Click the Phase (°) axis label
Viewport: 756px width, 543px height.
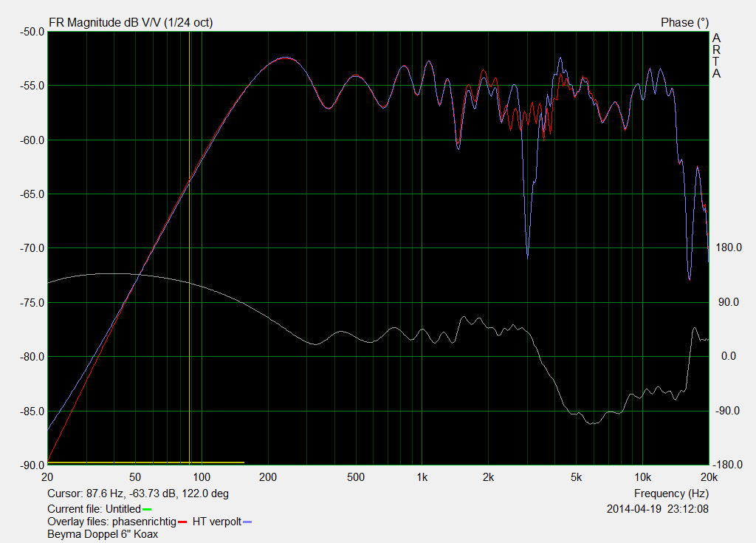click(x=684, y=23)
